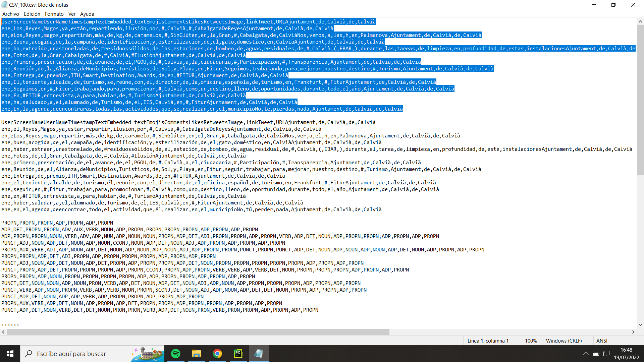Open the Formato menu
Image resolution: width=644 pixels, height=362 pixels.
tap(54, 14)
